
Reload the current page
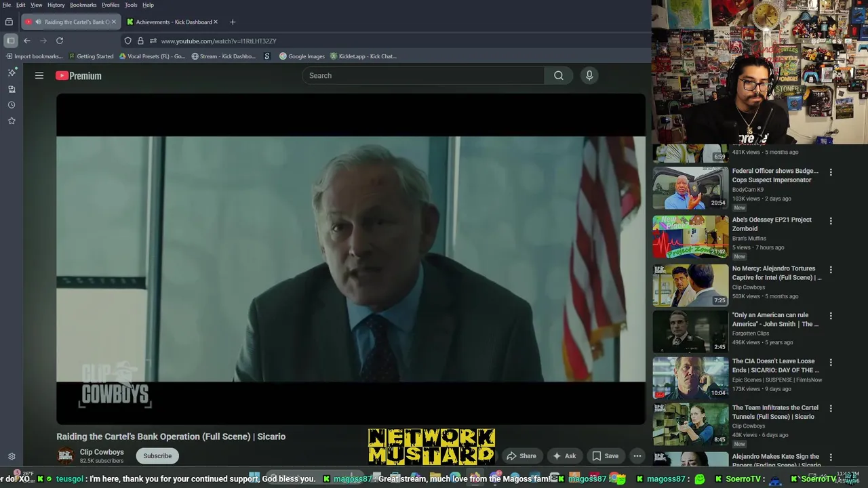pyautogui.click(x=60, y=41)
